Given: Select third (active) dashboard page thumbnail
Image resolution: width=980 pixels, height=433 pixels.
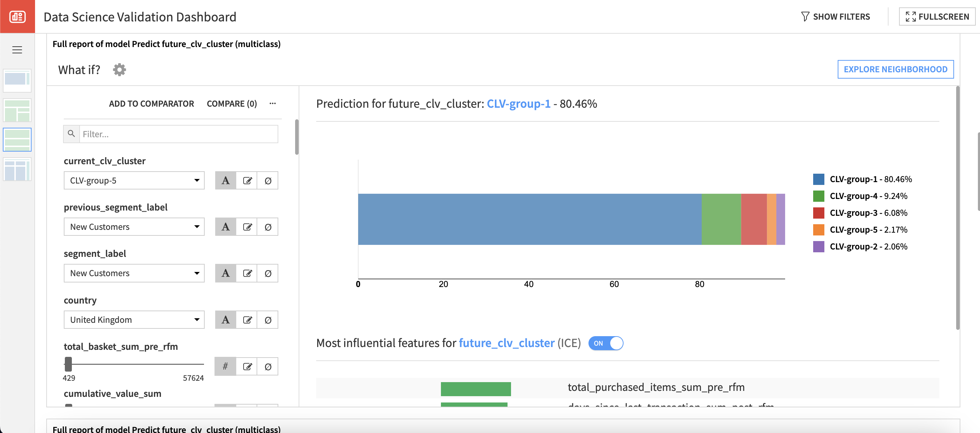Looking at the screenshot, I should tap(17, 139).
